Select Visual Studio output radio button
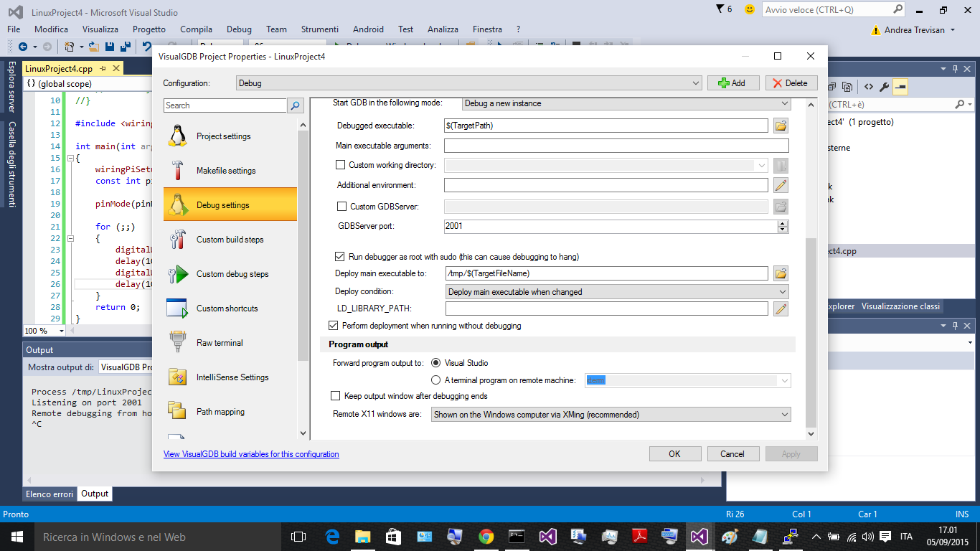 coord(435,363)
